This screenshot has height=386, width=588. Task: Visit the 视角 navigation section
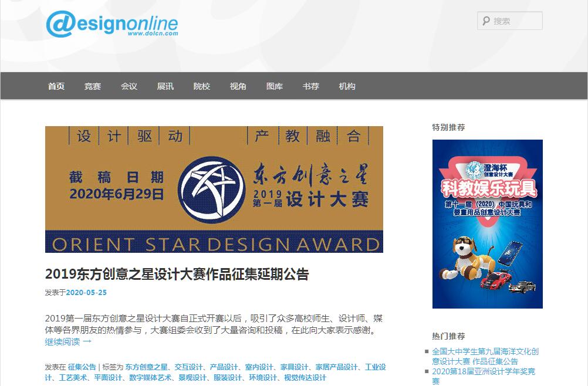click(238, 86)
